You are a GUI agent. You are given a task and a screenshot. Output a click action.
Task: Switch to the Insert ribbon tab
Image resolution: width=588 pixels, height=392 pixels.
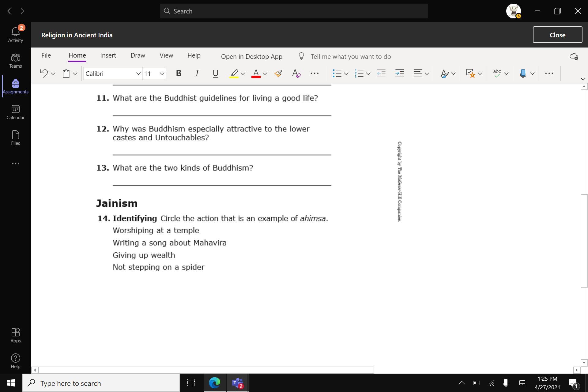108,55
